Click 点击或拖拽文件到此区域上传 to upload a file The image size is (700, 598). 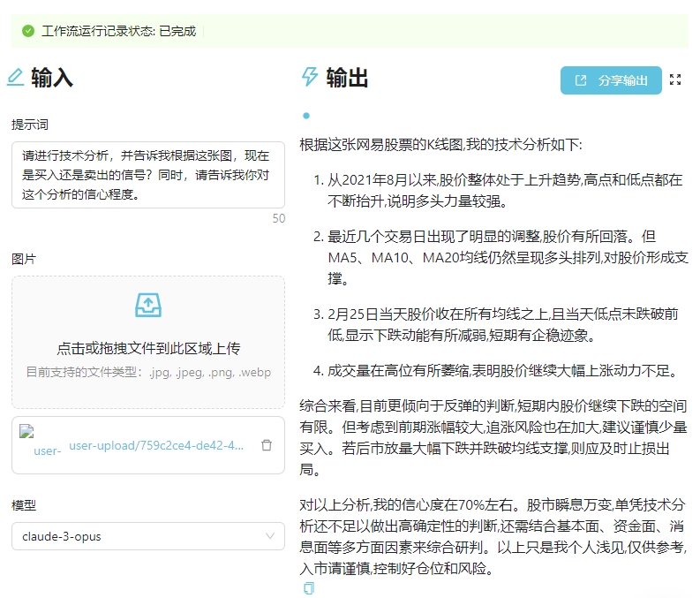[148, 348]
